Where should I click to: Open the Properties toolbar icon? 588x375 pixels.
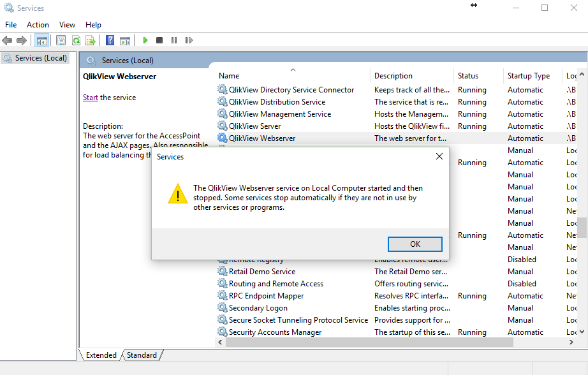[x=61, y=40]
